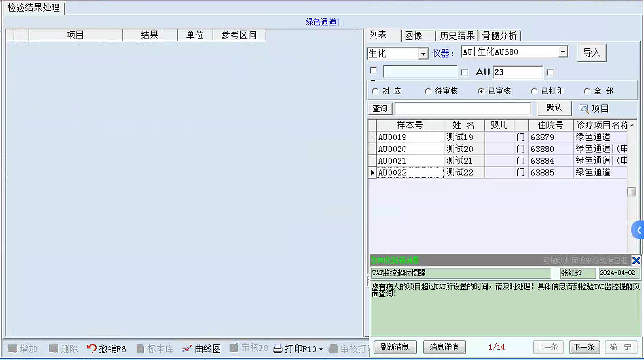Select the 检验结果处理 tab
The image size is (644, 360).
tap(34, 8)
